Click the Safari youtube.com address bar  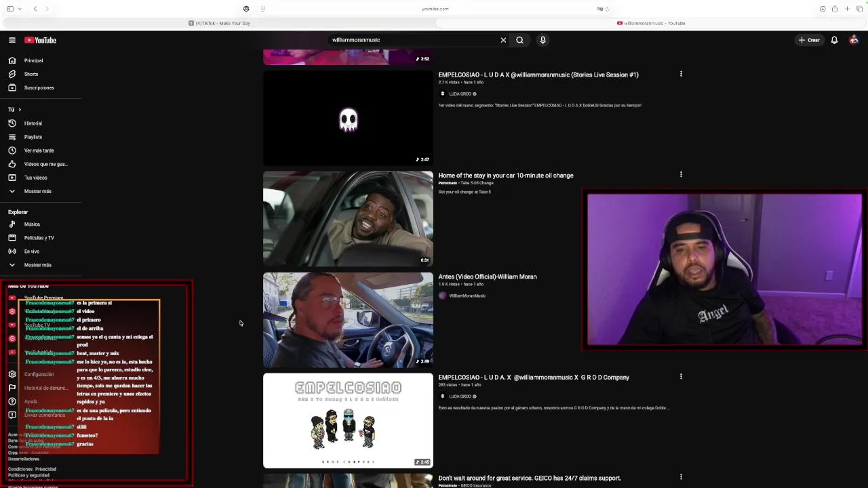[435, 9]
